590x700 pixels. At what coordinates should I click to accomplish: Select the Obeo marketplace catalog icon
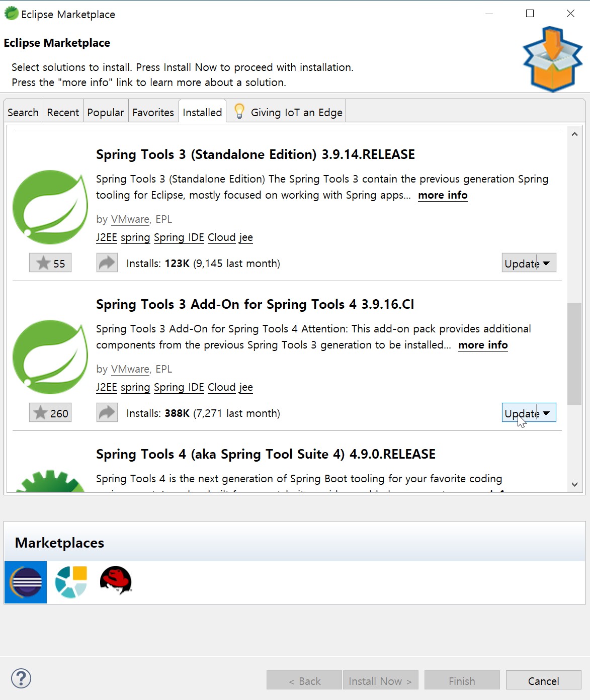click(71, 582)
